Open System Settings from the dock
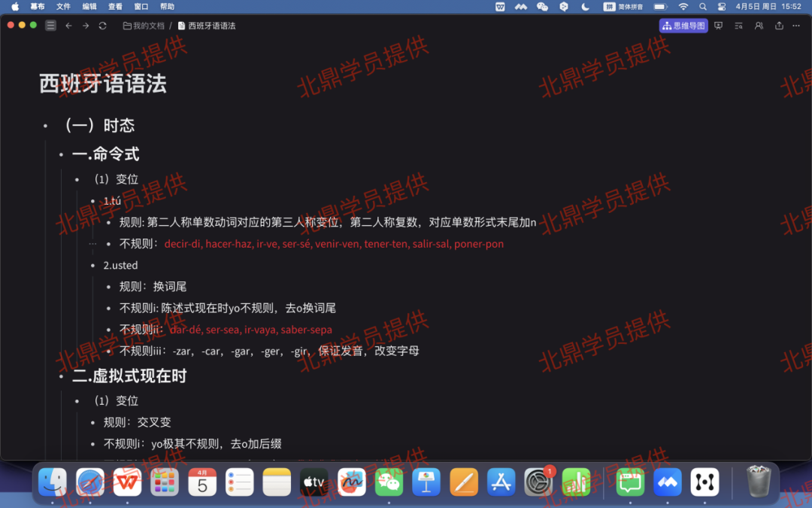The width and height of the screenshot is (812, 508). pos(538,482)
